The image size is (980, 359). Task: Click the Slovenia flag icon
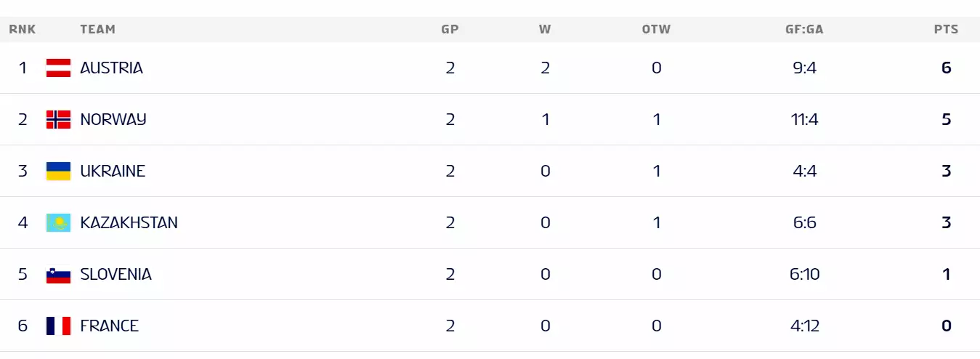click(58, 275)
